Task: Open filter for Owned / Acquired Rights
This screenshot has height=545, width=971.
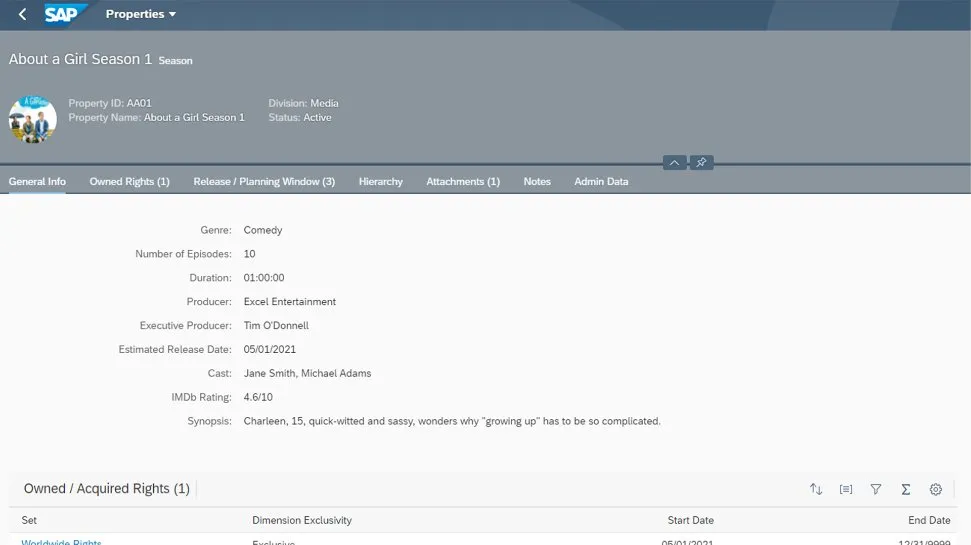Action: coord(876,489)
